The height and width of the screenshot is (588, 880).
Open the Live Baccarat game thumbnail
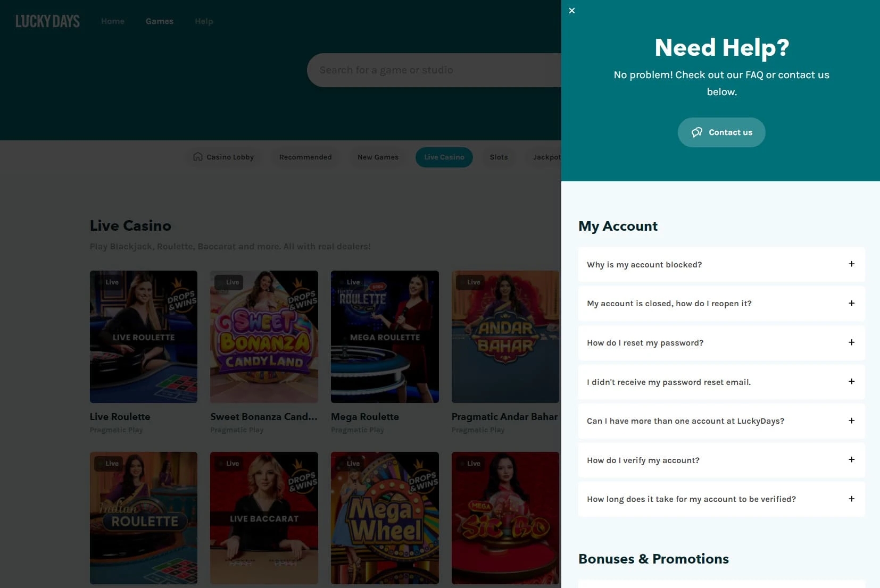click(264, 518)
